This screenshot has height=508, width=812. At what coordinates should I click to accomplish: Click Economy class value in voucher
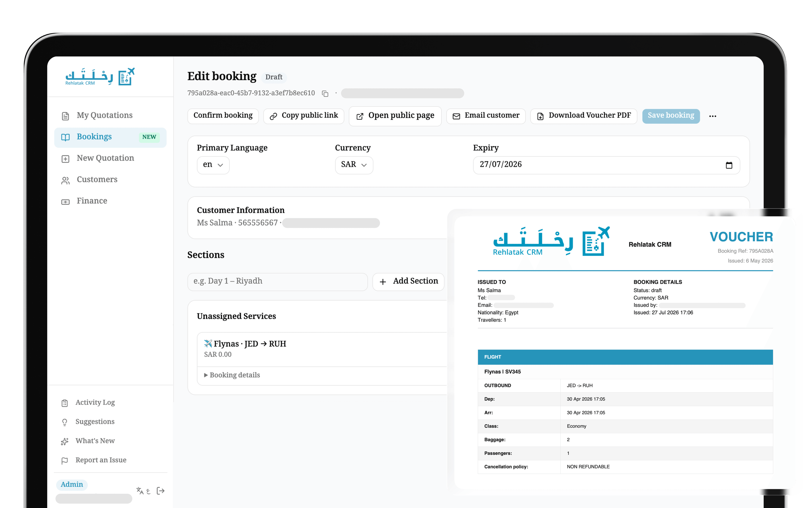(x=576, y=426)
